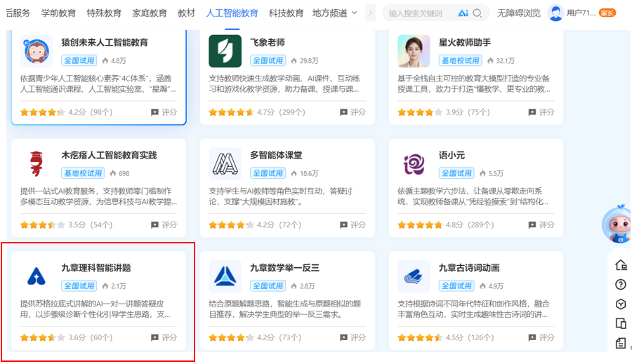Rate 飞象老师 via 评分
Image resolution: width=632 pixels, height=364 pixels.
click(353, 112)
